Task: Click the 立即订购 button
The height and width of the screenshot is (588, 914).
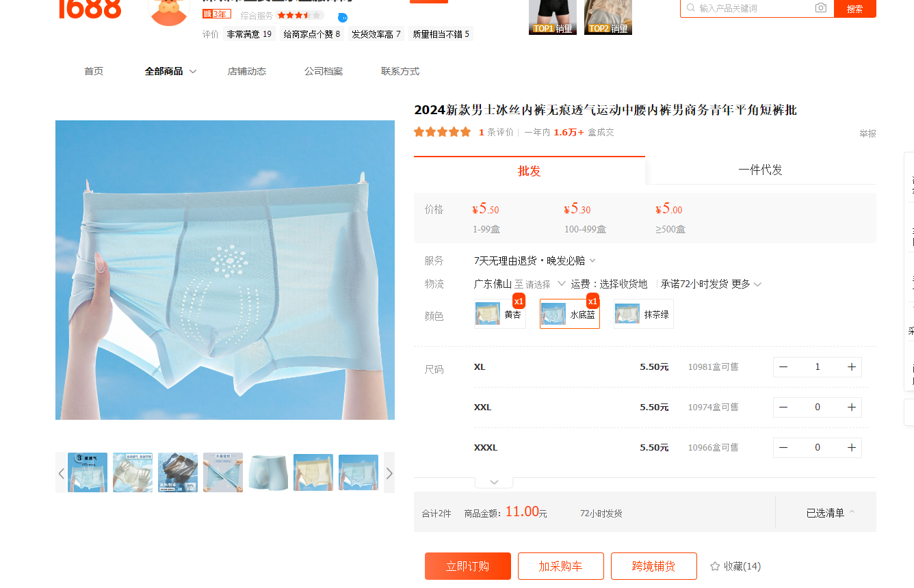Action: (467, 566)
